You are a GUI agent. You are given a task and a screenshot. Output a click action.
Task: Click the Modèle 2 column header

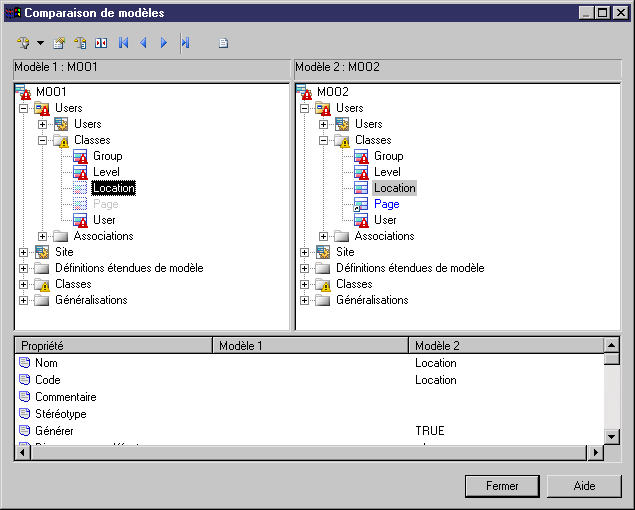[x=506, y=345]
